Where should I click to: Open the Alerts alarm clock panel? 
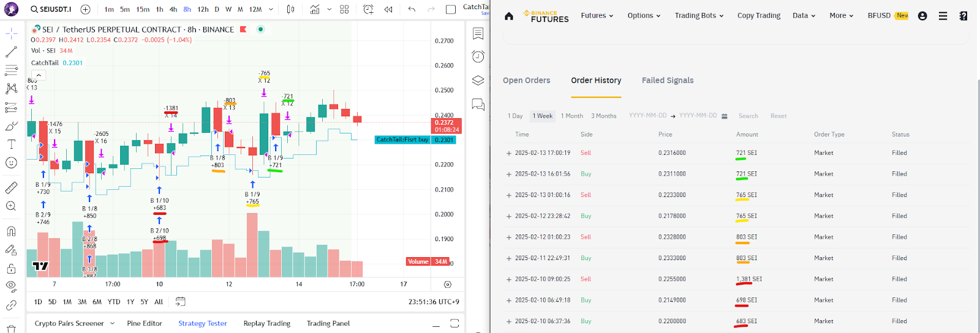[478, 57]
